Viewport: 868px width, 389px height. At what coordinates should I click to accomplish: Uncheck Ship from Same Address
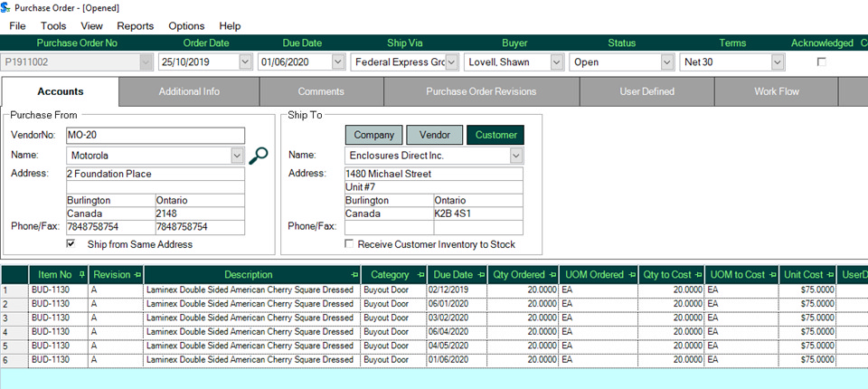pos(71,244)
